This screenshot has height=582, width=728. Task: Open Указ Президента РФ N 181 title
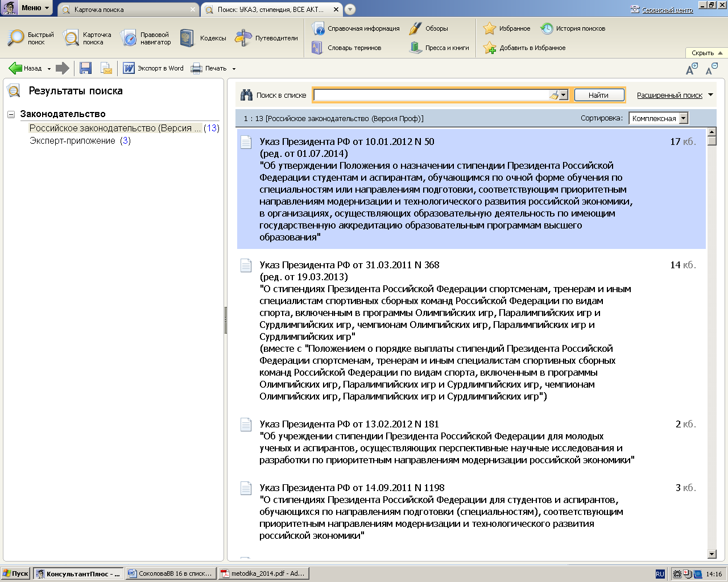[x=349, y=425]
